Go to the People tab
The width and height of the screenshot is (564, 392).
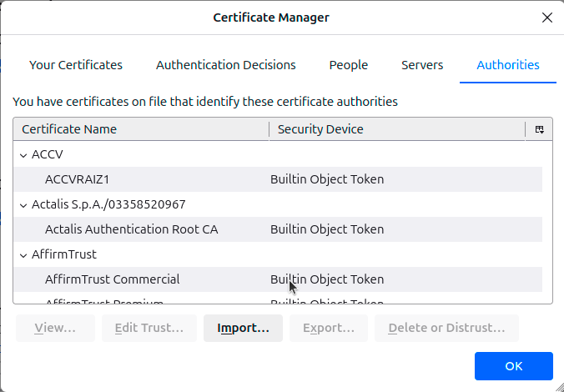pos(349,65)
